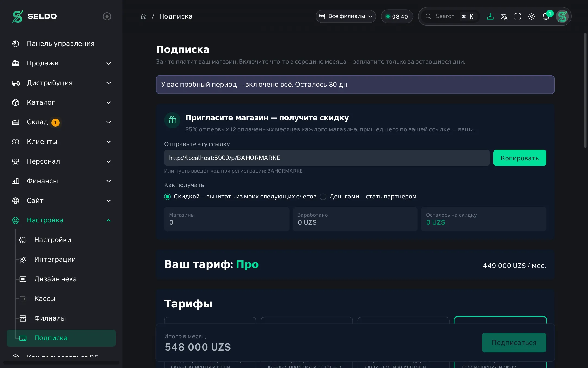This screenshot has width=588, height=368.
Task: Toggle fullscreen mode icon
Action: [518, 16]
